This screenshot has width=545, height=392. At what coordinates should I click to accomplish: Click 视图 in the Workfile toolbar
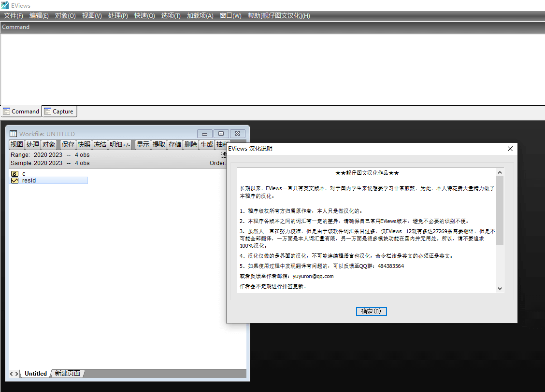pyautogui.click(x=17, y=144)
